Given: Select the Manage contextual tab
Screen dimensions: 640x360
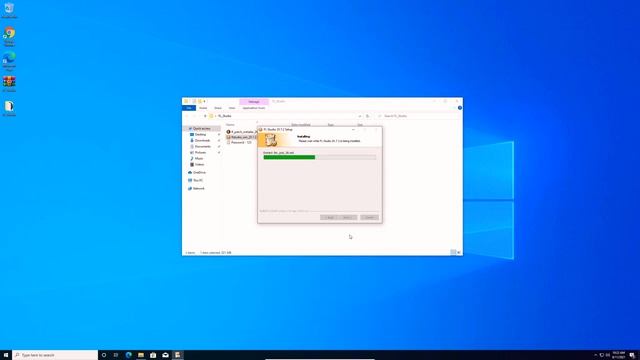Looking at the screenshot, I should [x=253, y=102].
